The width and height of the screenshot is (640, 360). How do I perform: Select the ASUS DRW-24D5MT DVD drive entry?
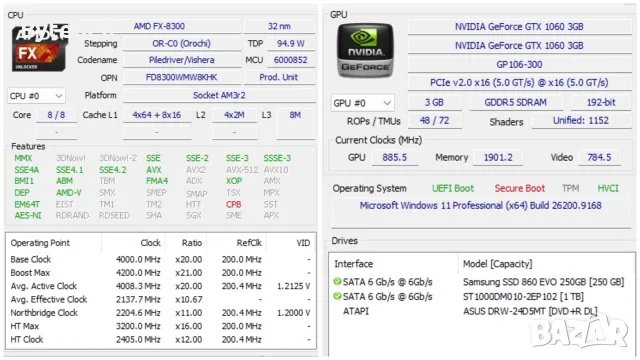click(x=530, y=311)
